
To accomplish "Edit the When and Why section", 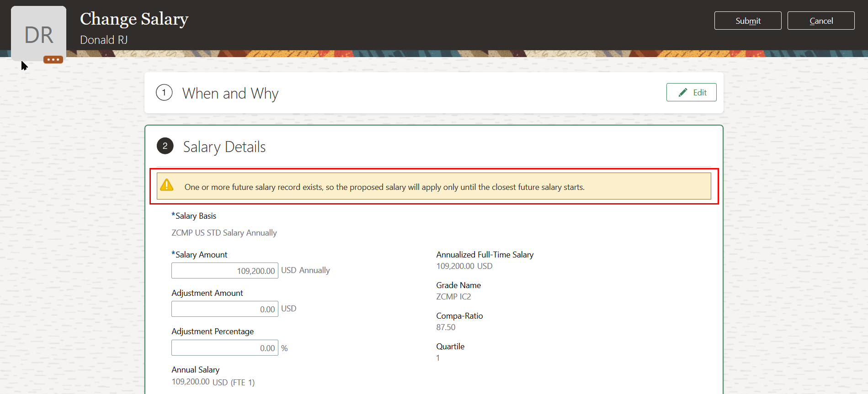I will coord(691,92).
